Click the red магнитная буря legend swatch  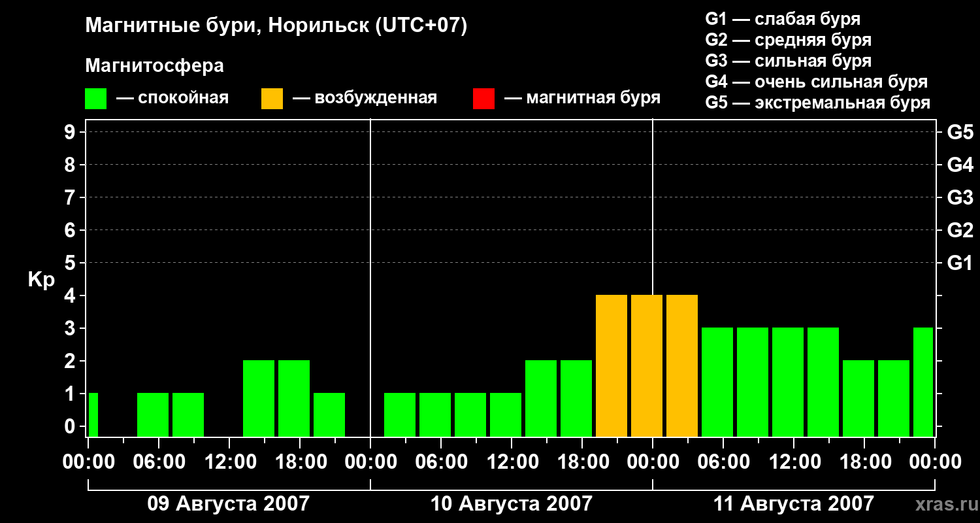click(483, 99)
